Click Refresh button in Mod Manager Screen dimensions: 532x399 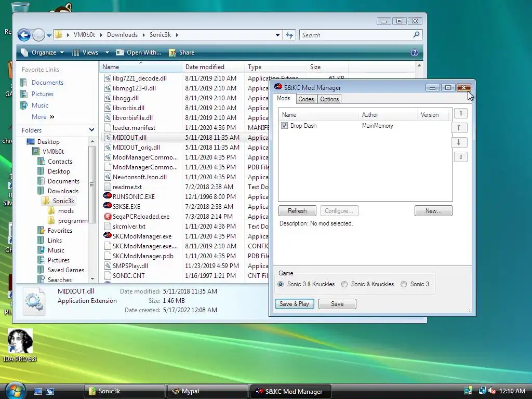[x=297, y=211]
